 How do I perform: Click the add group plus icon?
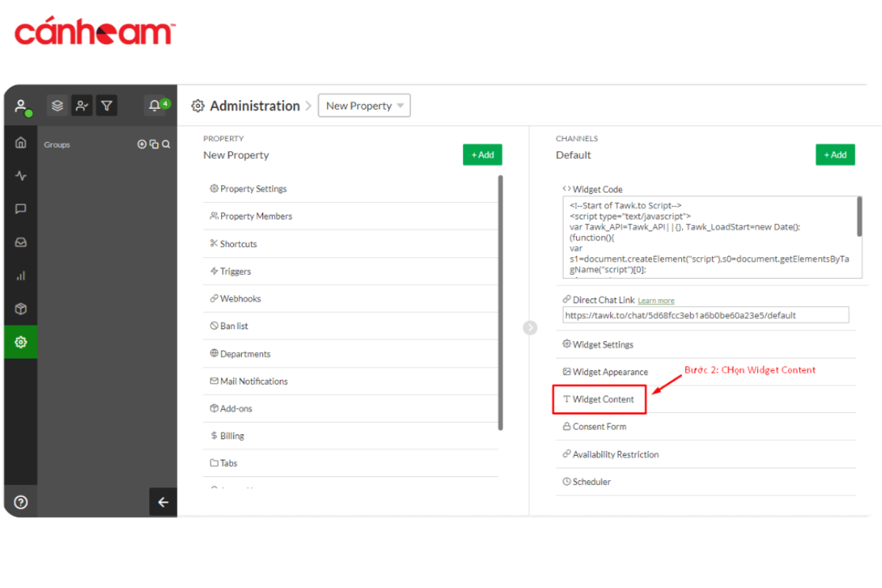click(x=142, y=145)
